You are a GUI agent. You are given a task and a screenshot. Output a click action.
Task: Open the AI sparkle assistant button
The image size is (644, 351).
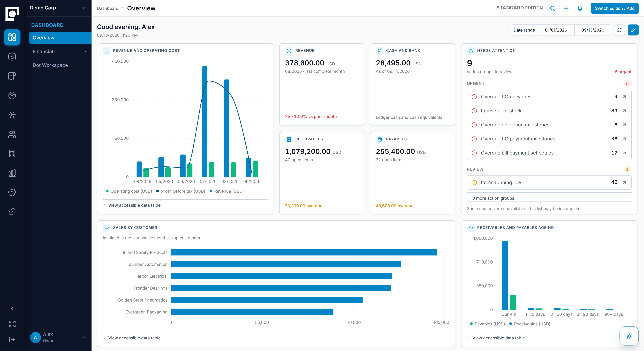tap(629, 336)
